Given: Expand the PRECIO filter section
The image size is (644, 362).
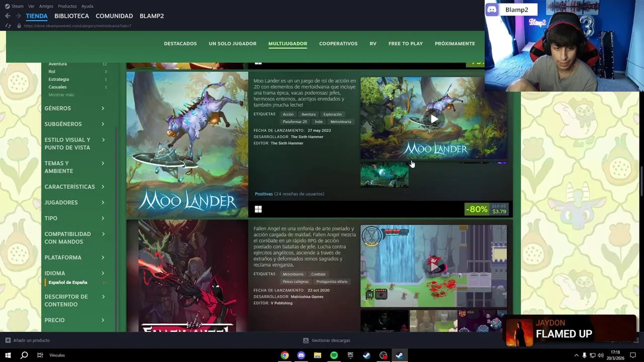Looking at the screenshot, I should point(74,320).
